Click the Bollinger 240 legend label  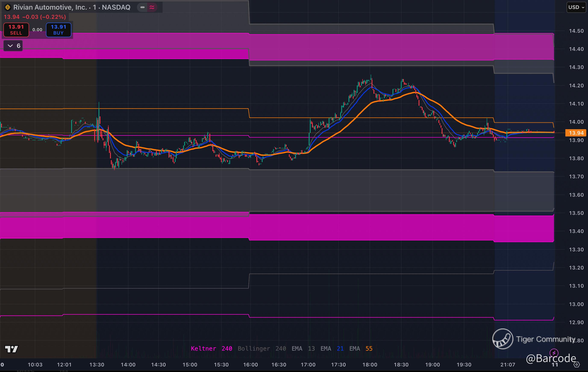click(262, 349)
